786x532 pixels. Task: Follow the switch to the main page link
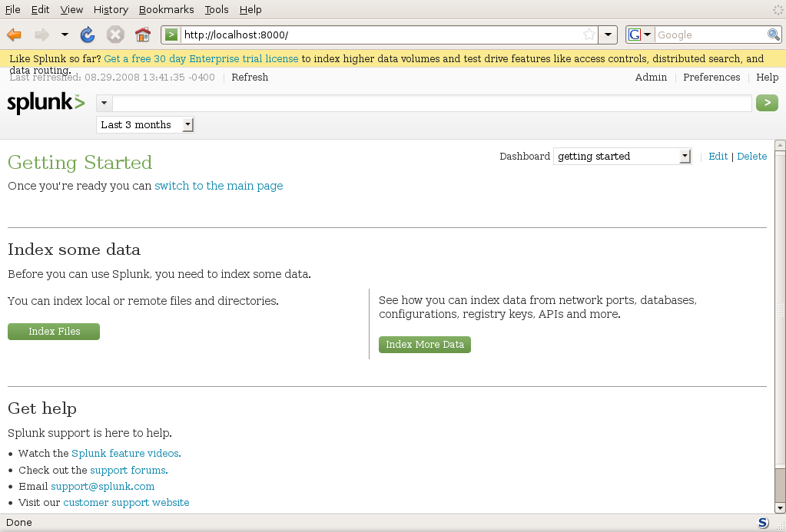[218, 186]
